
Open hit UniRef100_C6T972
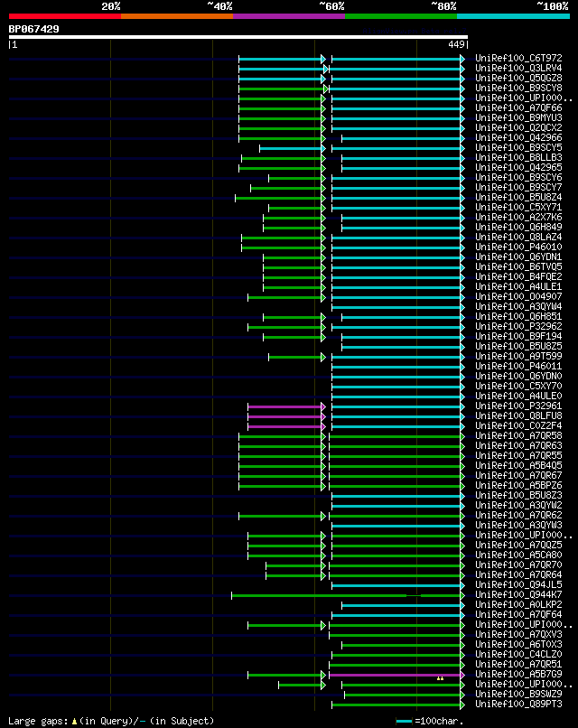pyautogui.click(x=518, y=59)
